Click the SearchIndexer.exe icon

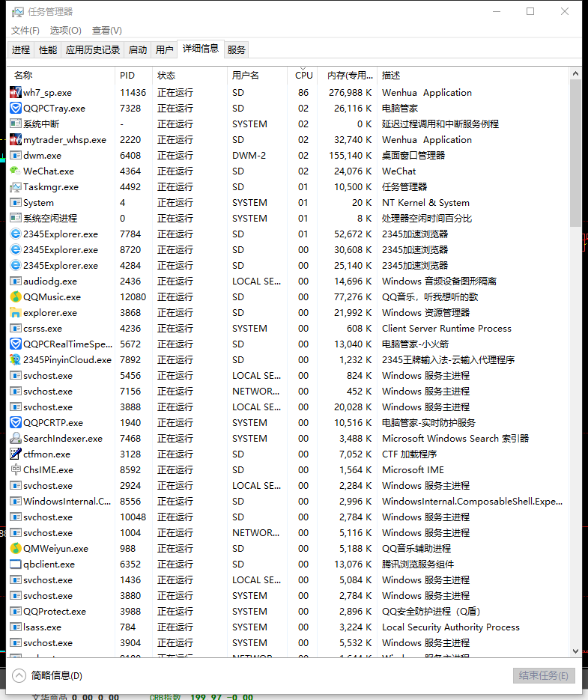click(16, 439)
